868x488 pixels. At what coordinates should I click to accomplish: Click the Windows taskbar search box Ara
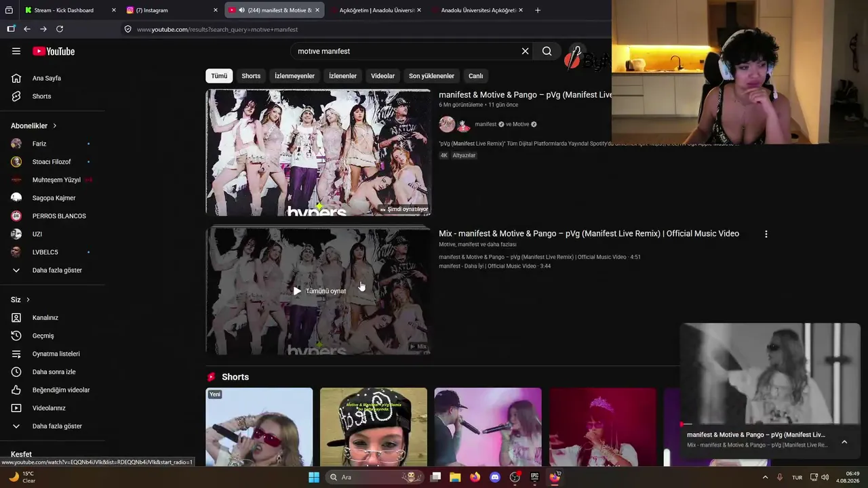375,477
